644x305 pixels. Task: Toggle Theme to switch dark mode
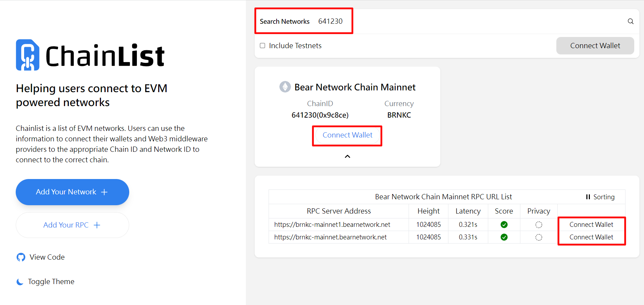pos(51,282)
